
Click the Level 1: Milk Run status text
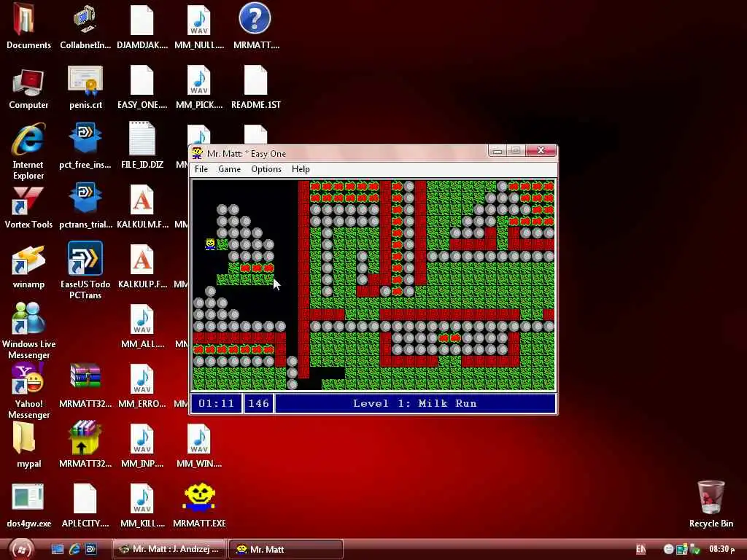click(x=414, y=403)
